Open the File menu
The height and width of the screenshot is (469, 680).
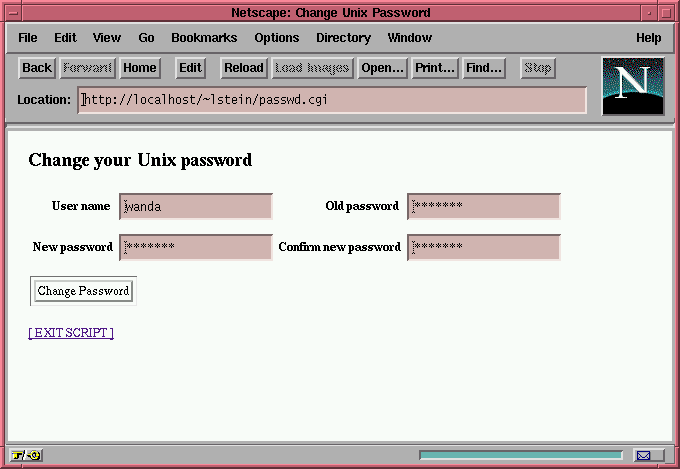28,38
